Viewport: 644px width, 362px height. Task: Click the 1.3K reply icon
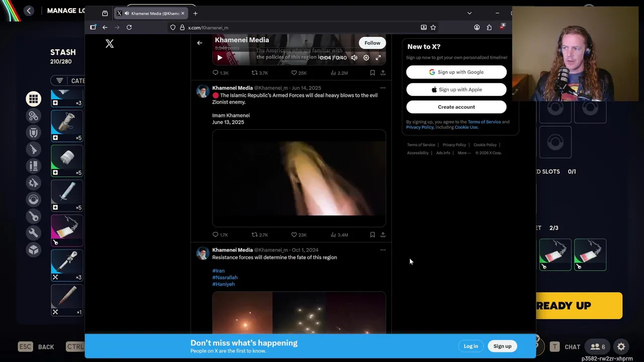click(215, 73)
